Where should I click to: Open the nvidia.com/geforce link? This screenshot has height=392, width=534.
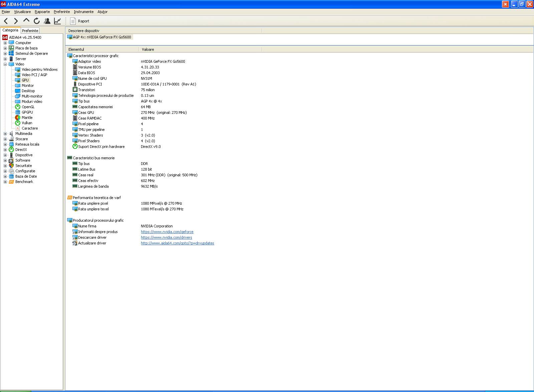pyautogui.click(x=167, y=232)
